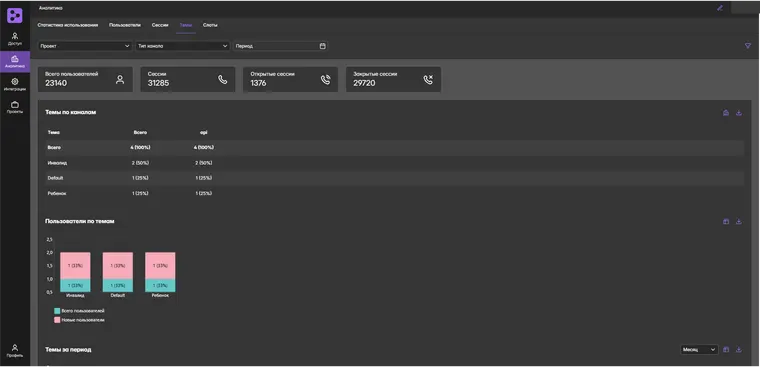760x367 pixels.
Task: Click the Всего пользователей 23140 card
Action: tap(85, 80)
